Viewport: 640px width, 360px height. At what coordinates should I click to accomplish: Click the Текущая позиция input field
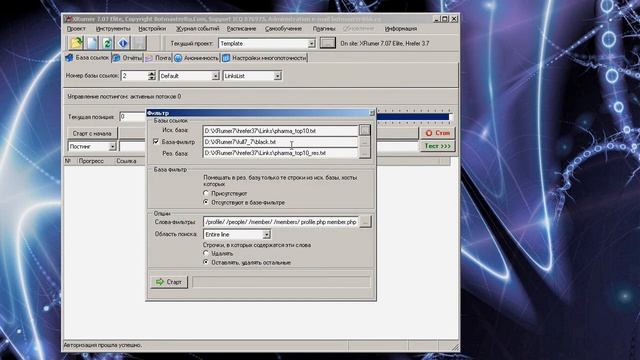(x=133, y=117)
